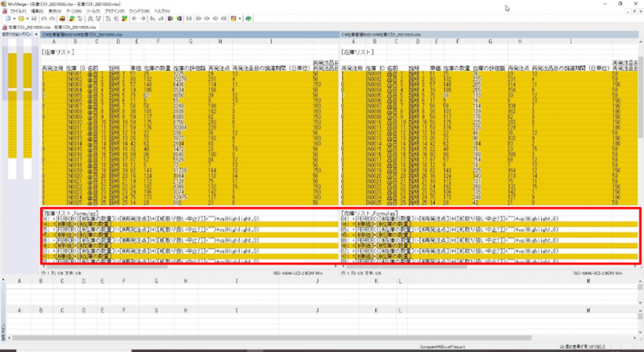Click scroll-up arrow of right pane scrollbar
The width and height of the screenshot is (644, 352).
click(641, 42)
